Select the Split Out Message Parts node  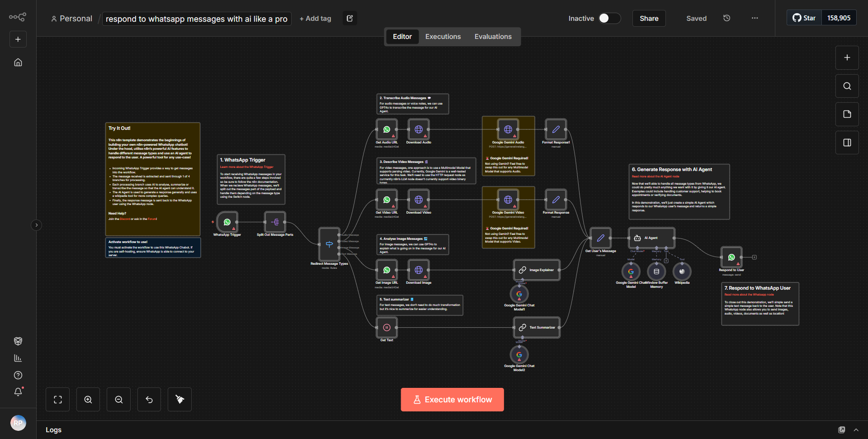tap(275, 222)
